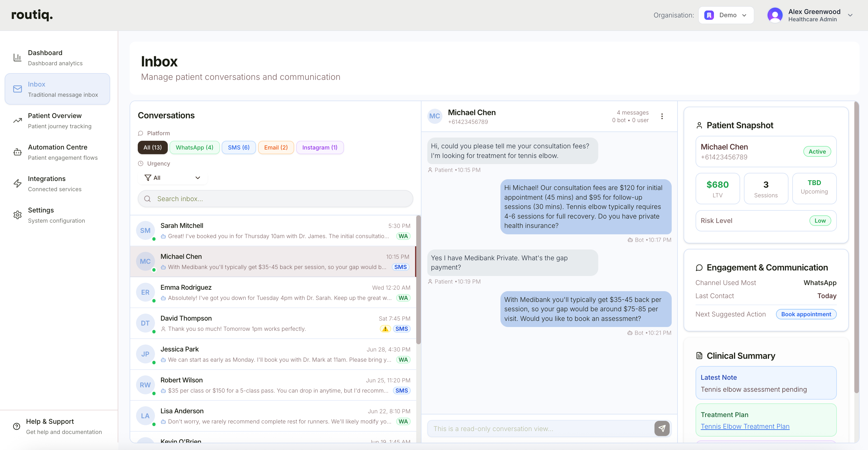Click the send message paper plane icon
Screen dimensions: 868x450
point(662,428)
